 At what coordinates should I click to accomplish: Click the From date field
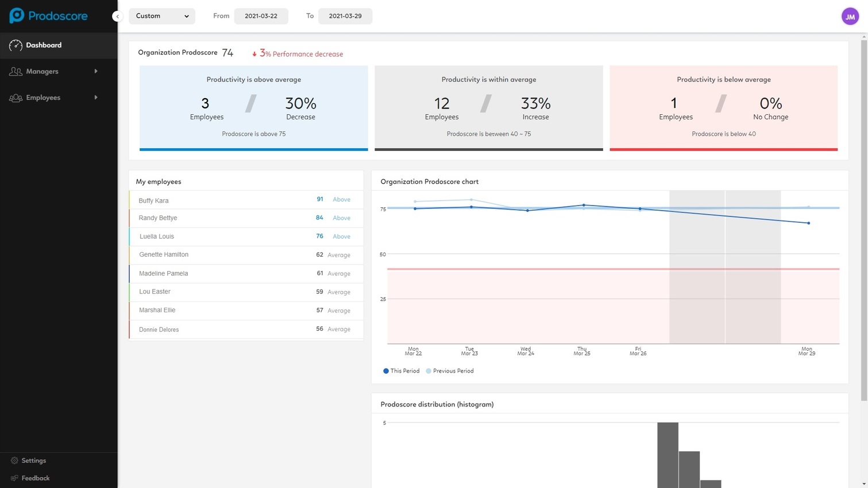[261, 16]
